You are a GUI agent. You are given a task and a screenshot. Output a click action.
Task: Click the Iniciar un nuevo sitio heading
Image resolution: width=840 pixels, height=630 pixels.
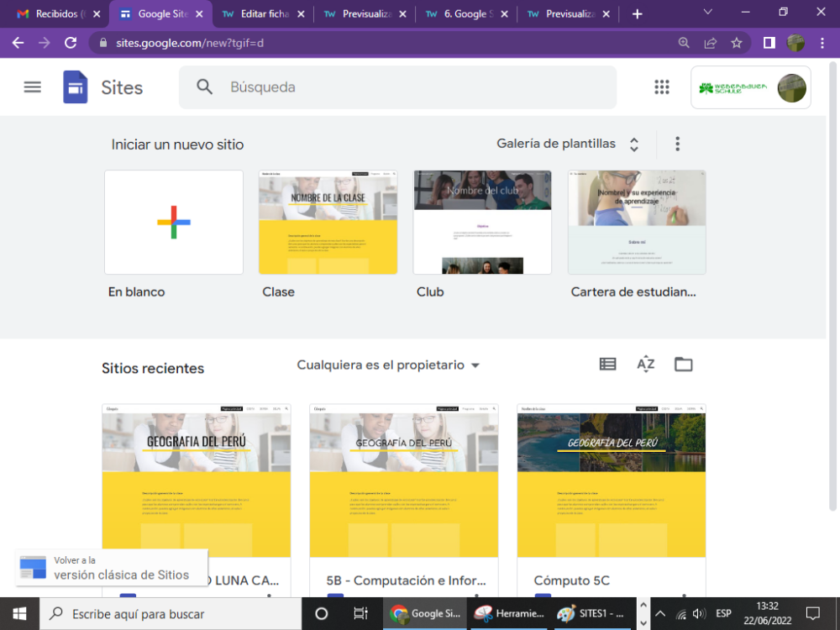click(x=177, y=144)
